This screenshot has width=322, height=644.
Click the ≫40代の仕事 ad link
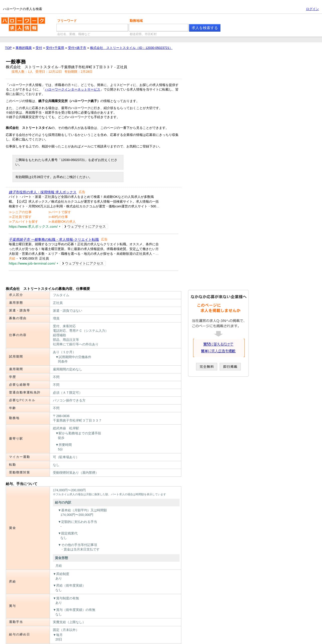[58, 217]
